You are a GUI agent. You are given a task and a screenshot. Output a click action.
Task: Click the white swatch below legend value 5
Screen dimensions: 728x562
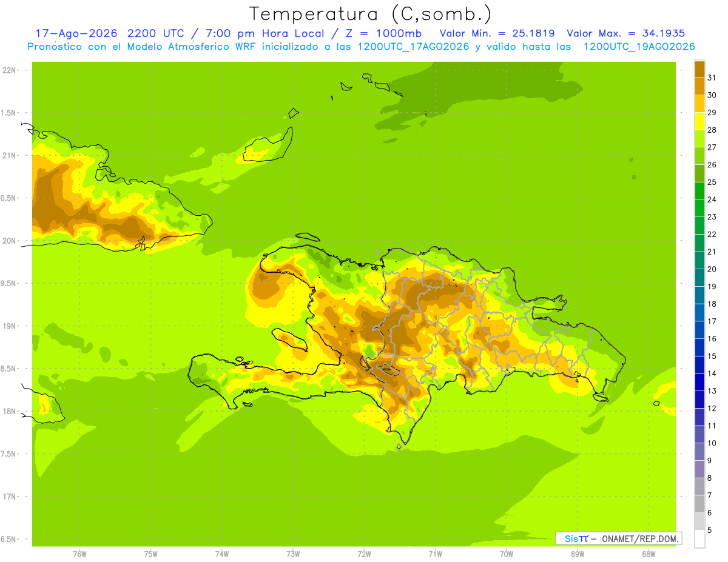pos(699,539)
